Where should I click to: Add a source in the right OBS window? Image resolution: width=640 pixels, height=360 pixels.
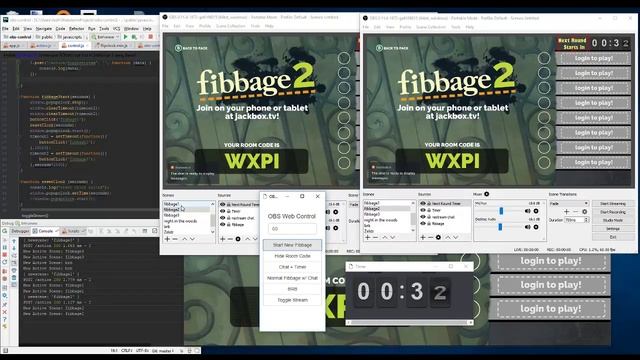423,237
